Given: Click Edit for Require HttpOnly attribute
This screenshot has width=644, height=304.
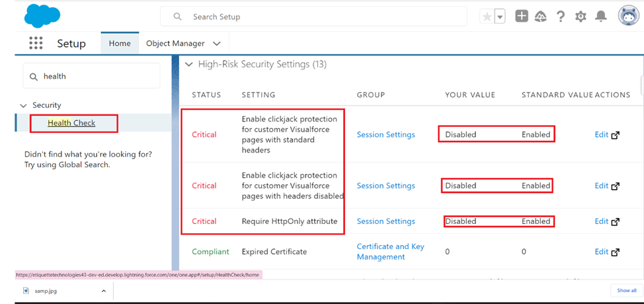Looking at the screenshot, I should tap(606, 221).
